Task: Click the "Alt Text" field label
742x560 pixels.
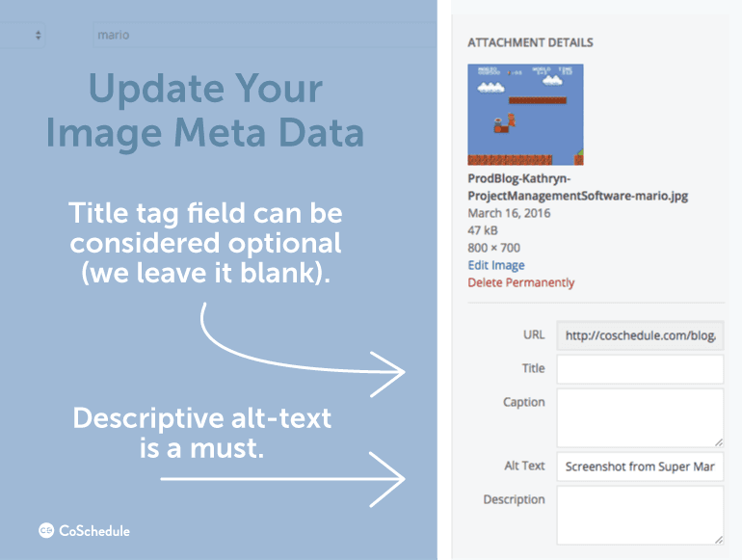Action: pyautogui.click(x=524, y=466)
